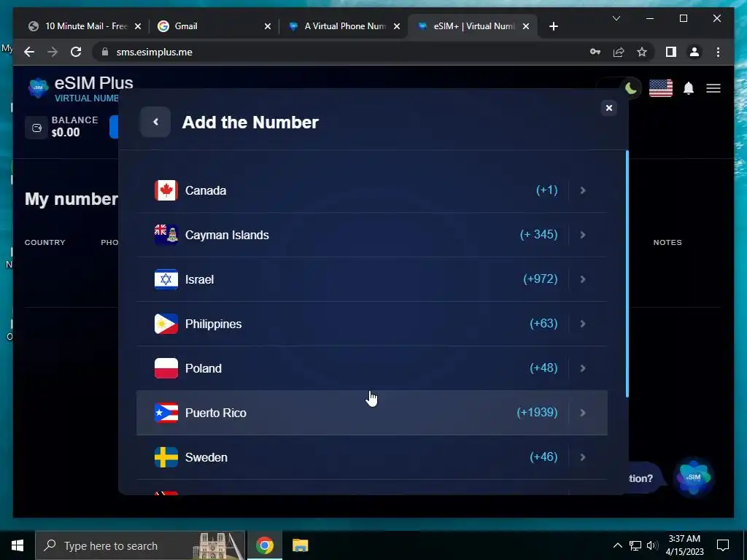The height and width of the screenshot is (560, 747).
Task: Bookmark this page star
Action: [642, 52]
